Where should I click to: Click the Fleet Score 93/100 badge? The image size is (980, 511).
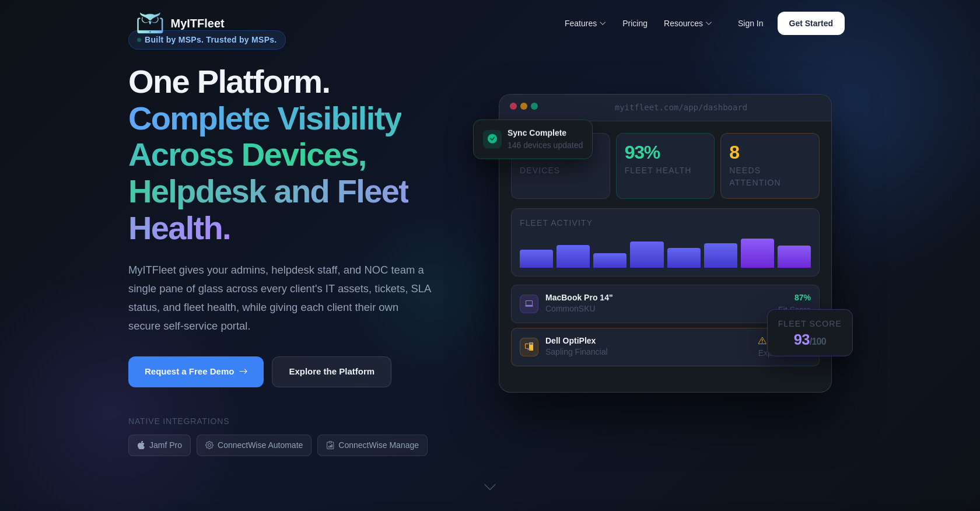coord(810,332)
